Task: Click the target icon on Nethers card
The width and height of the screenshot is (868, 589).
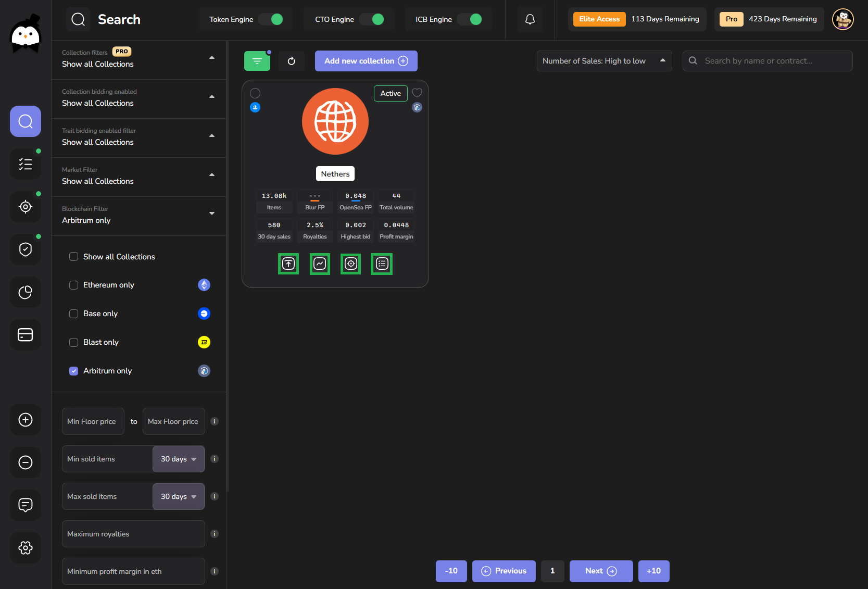Action: pos(350,264)
